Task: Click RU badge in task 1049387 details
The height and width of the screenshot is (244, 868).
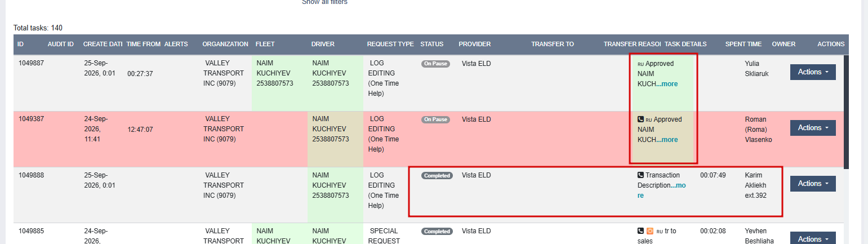Action: point(649,120)
